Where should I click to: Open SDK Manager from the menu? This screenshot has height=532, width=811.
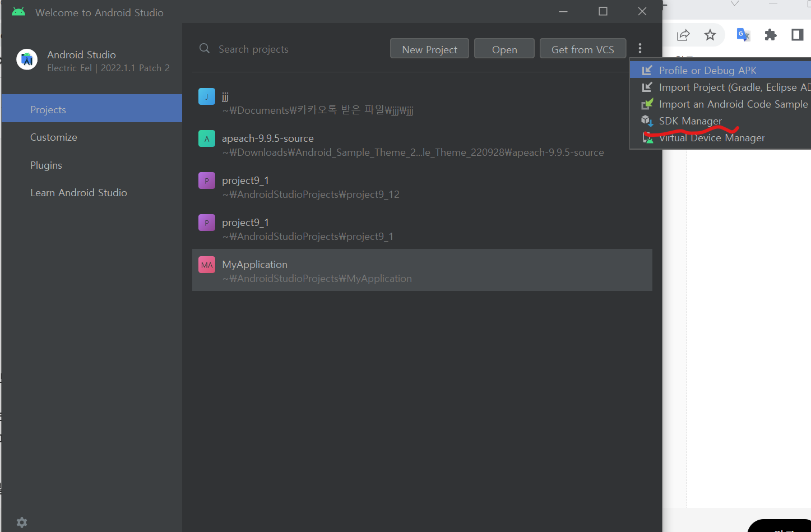click(720, 121)
